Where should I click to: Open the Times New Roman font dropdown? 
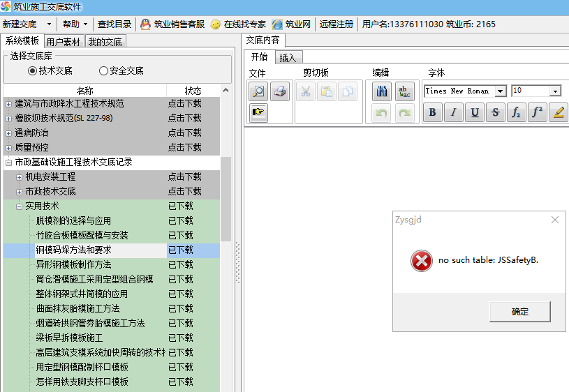coord(501,91)
